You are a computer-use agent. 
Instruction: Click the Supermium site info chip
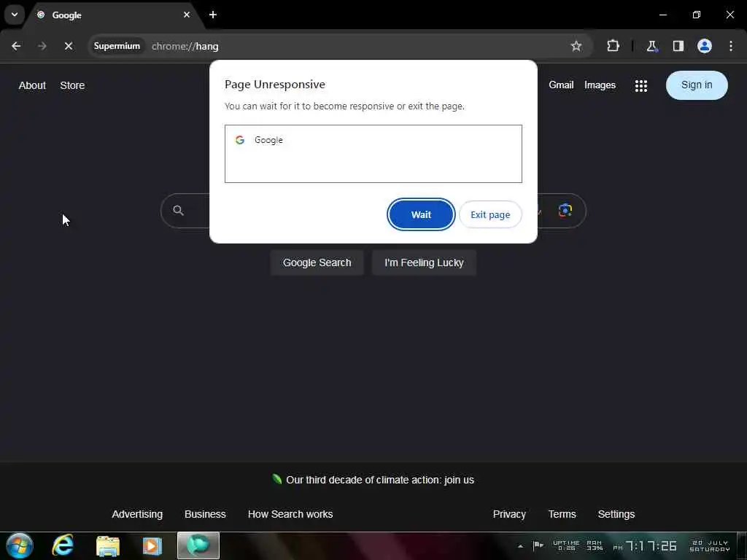click(x=117, y=46)
